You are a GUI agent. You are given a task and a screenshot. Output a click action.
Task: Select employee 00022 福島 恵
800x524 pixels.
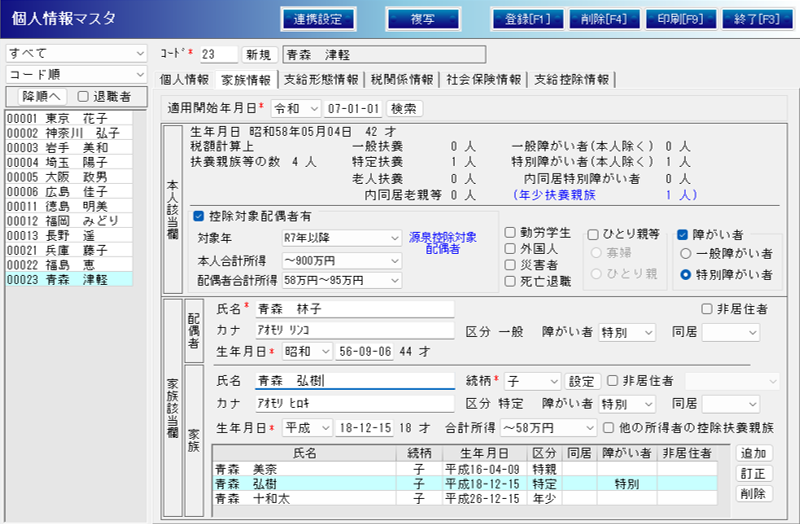[x=69, y=265]
